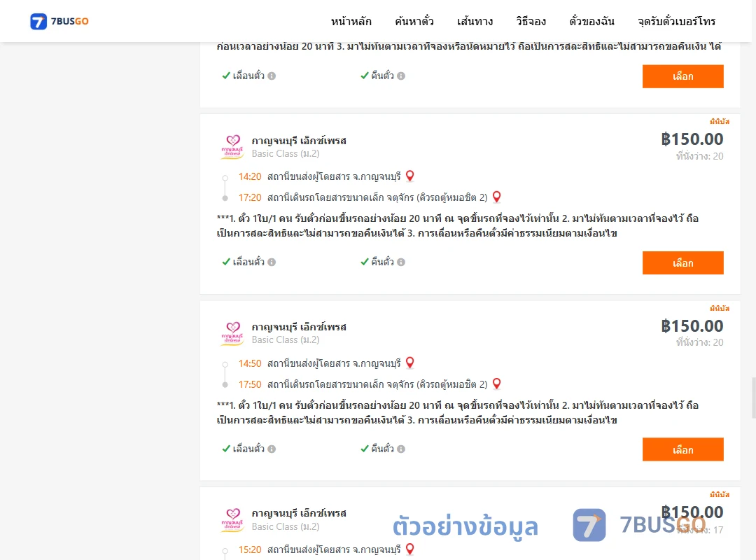Show info for เลื่อนตั๋ว on 14:50 trip

(272, 449)
